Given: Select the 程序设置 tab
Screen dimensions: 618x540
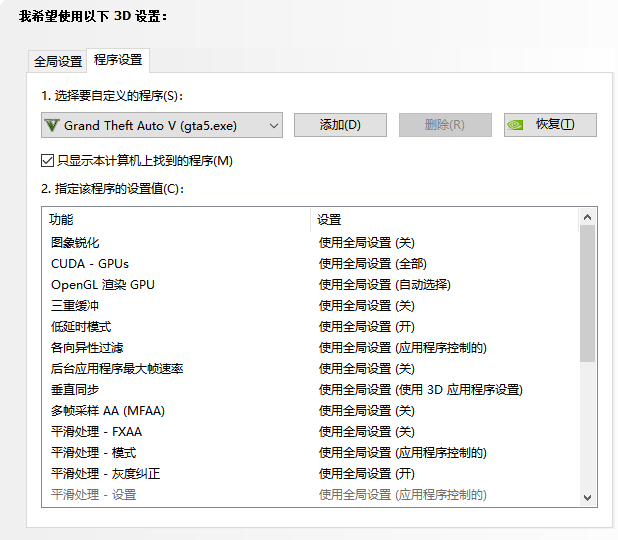Looking at the screenshot, I should 118,60.
